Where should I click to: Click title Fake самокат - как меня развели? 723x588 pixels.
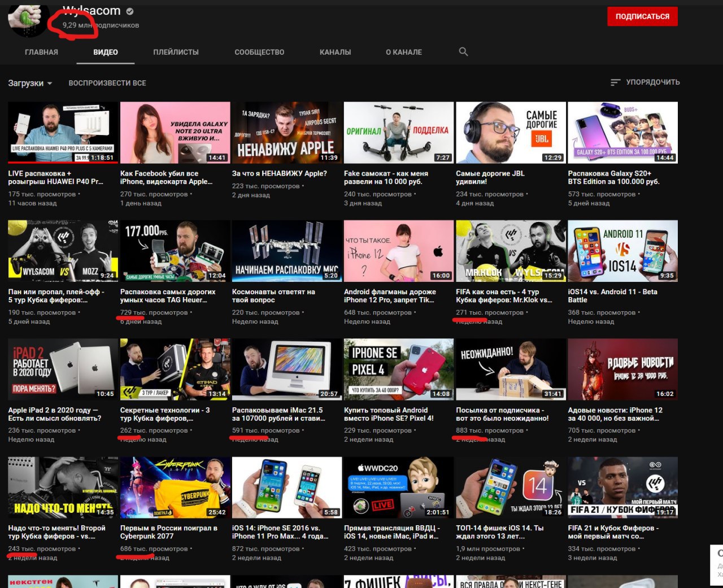coord(386,177)
